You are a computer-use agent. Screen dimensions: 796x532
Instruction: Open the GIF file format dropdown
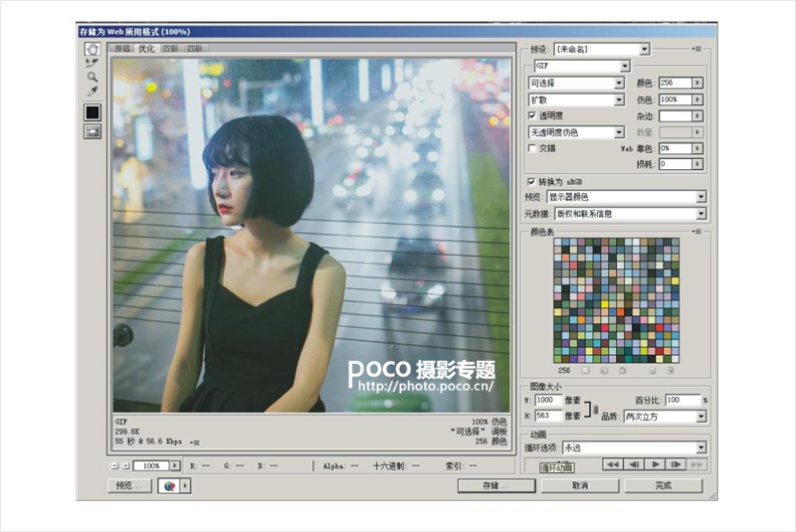[x=582, y=66]
